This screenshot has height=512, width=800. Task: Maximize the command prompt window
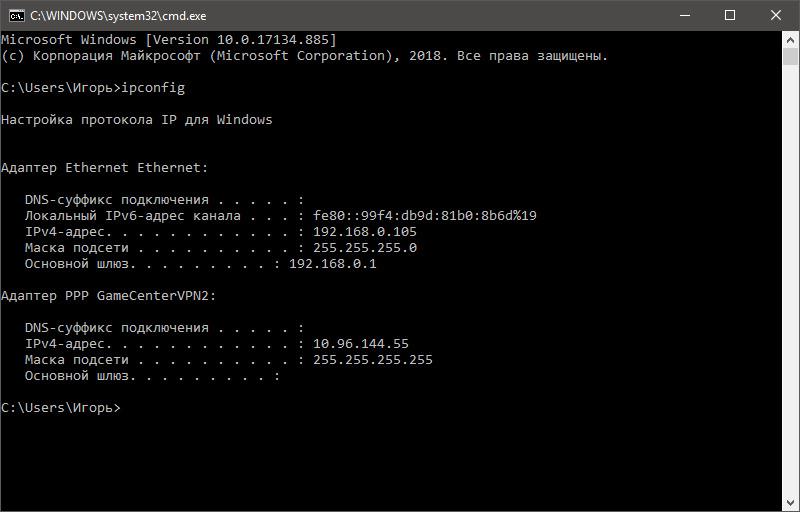tap(730, 16)
